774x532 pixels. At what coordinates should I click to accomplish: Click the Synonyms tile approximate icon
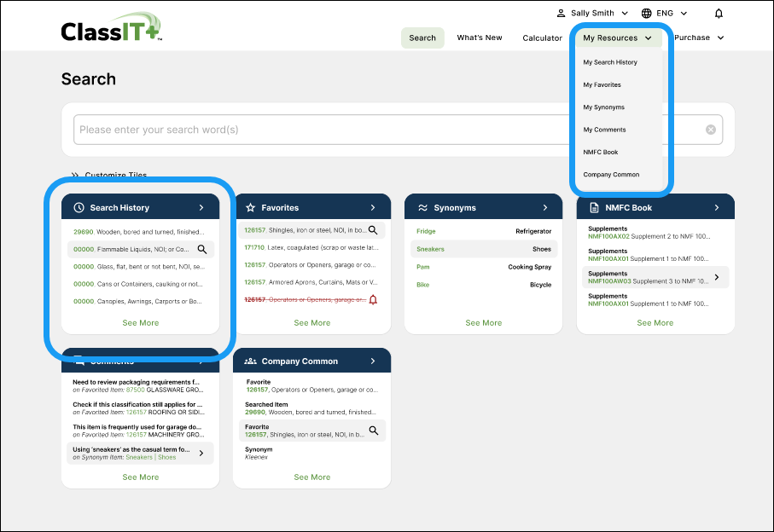[x=422, y=207]
